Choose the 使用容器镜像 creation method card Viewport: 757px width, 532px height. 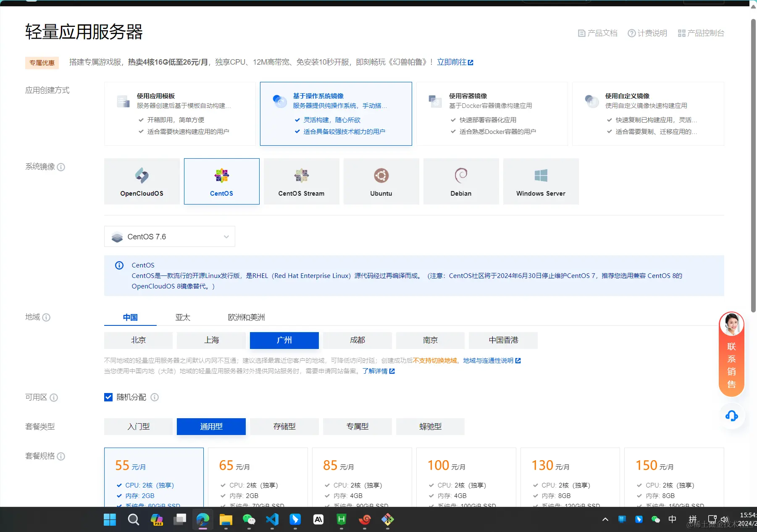coord(492,114)
